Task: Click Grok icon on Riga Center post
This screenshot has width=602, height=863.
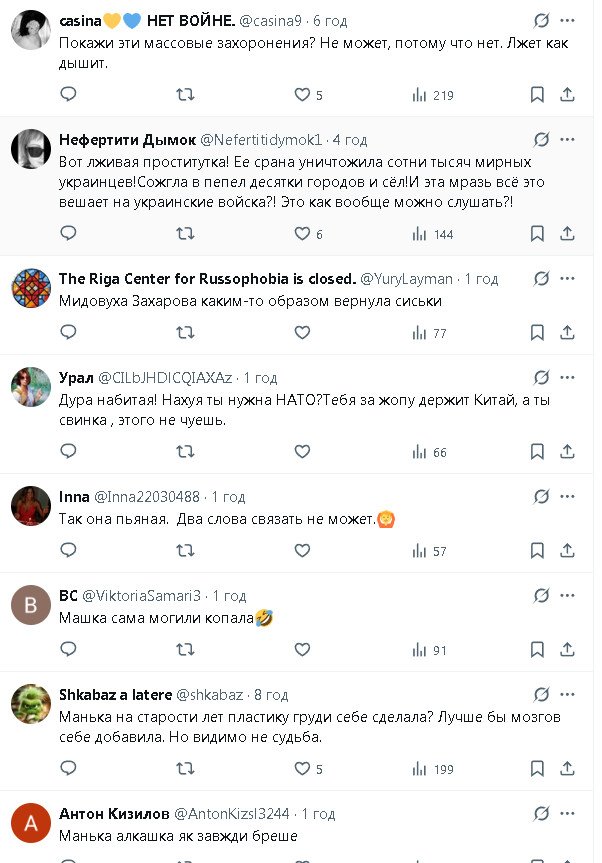Action: [x=541, y=278]
